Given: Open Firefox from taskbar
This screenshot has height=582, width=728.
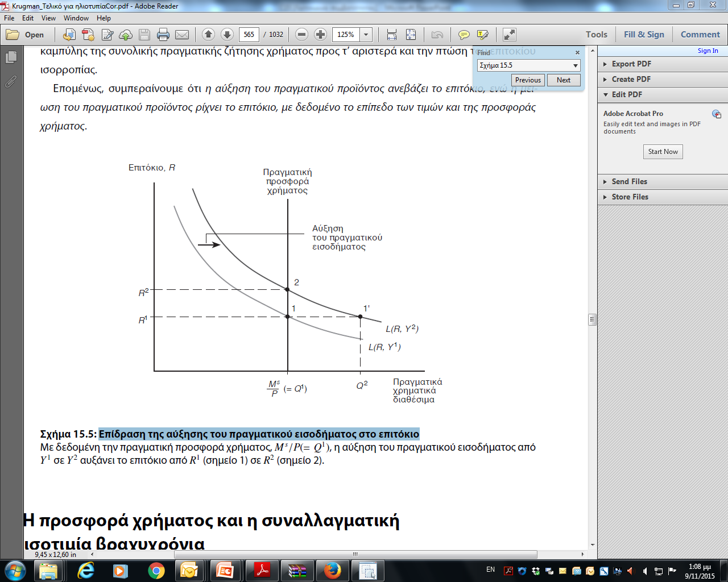Looking at the screenshot, I should [332, 571].
